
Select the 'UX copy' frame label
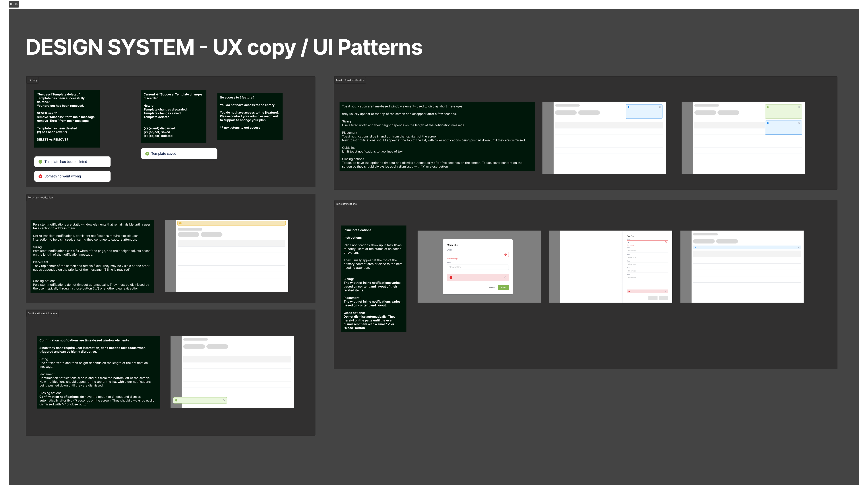click(x=33, y=80)
